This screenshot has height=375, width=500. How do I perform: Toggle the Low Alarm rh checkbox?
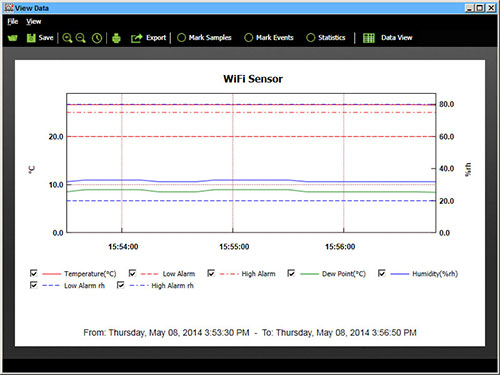click(x=34, y=285)
